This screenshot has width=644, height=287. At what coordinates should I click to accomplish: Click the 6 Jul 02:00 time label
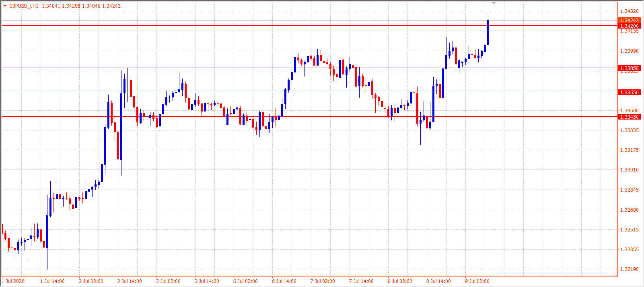coord(245,281)
